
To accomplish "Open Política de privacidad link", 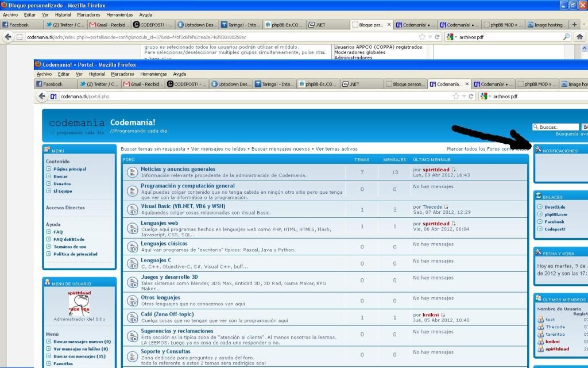I will tap(75, 254).
